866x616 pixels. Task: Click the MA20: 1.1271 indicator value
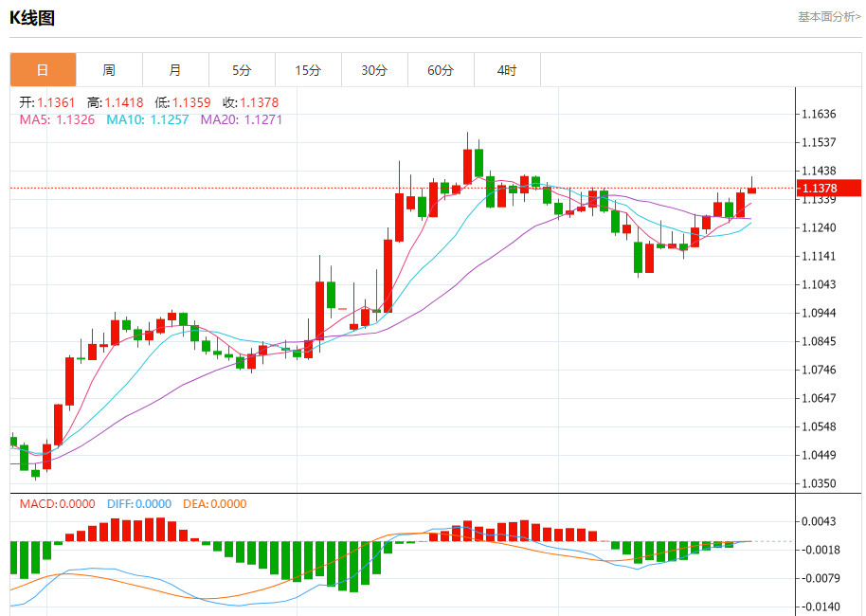(x=242, y=120)
